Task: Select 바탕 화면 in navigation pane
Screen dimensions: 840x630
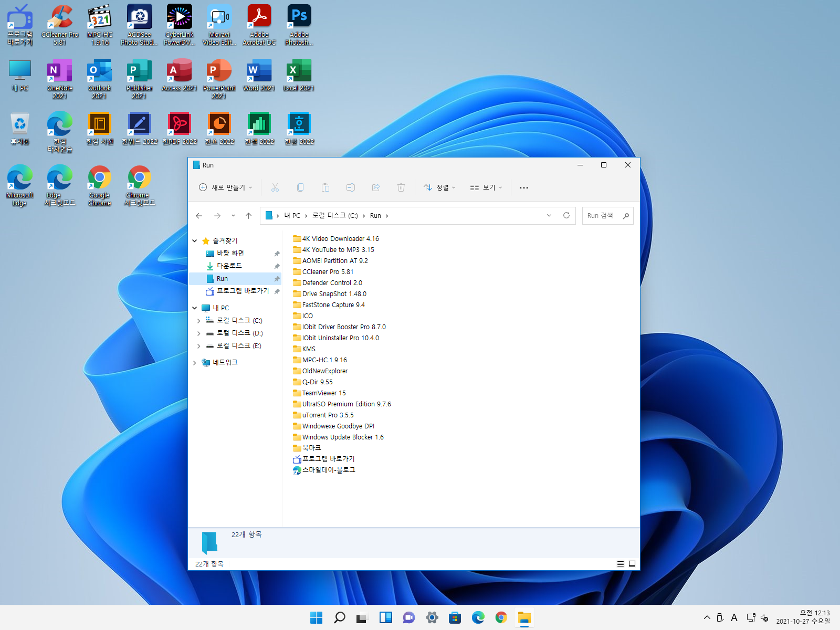Action: 235,253
